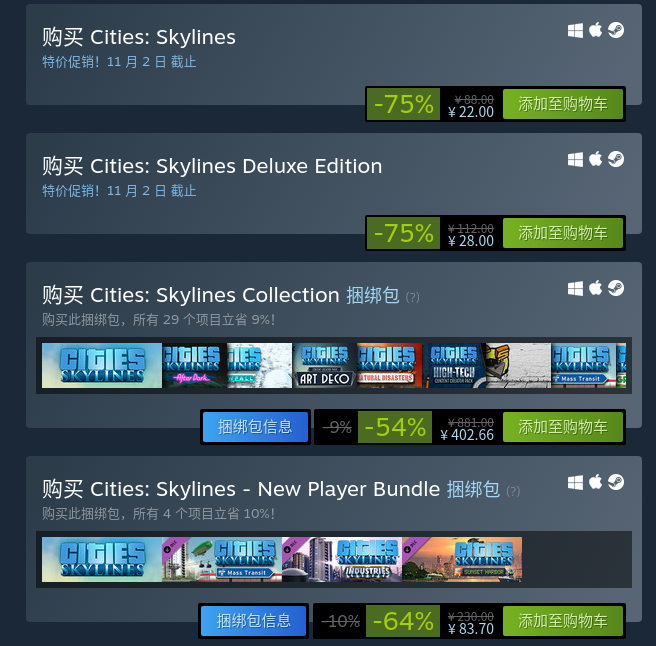Click SteamOS icon in Collection bundle box
The image size is (656, 646).
pos(616,288)
